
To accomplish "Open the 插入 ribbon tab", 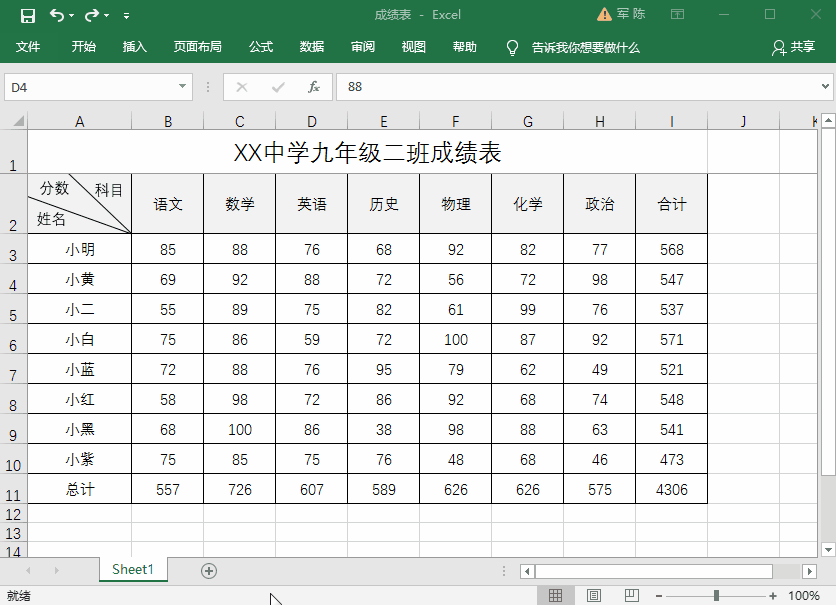I will (135, 47).
